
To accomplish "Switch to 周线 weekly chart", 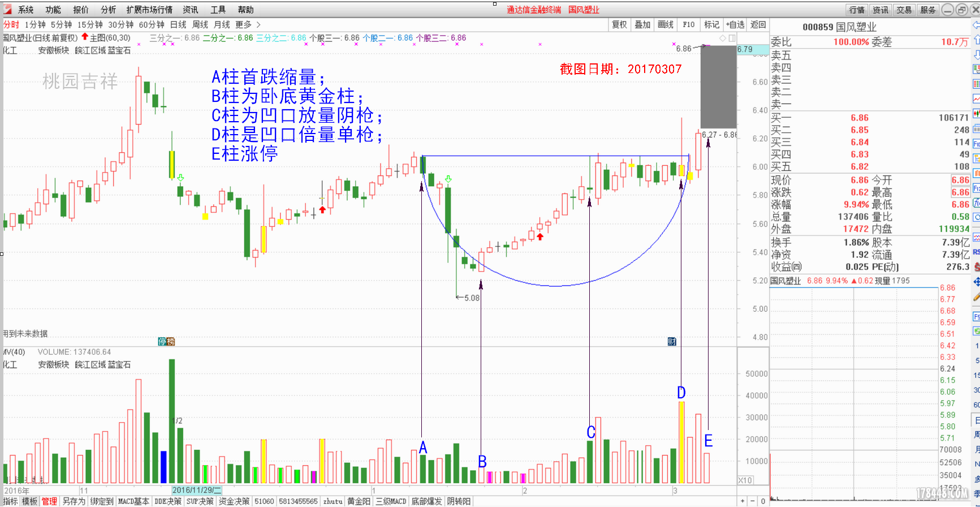I will pos(200,24).
